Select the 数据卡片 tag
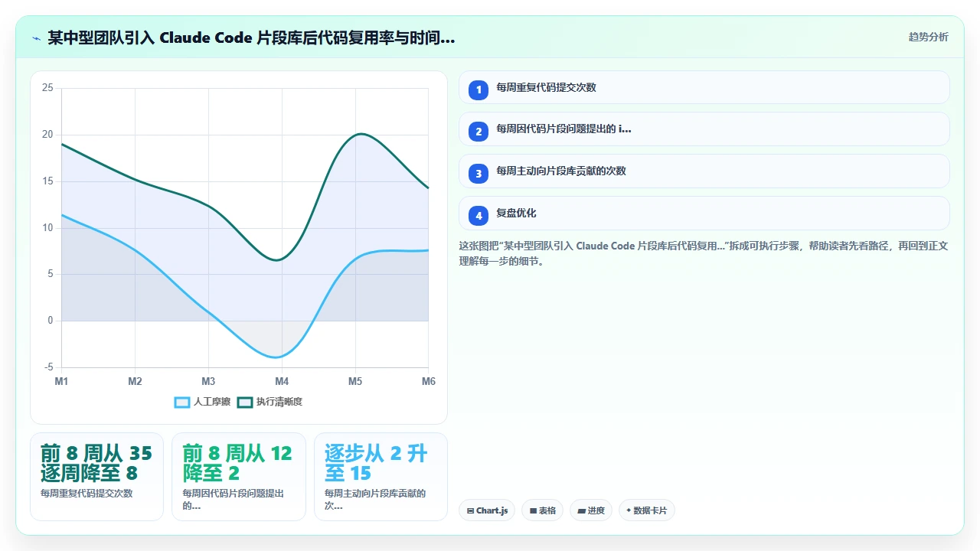The height and width of the screenshot is (551, 980). click(x=647, y=510)
